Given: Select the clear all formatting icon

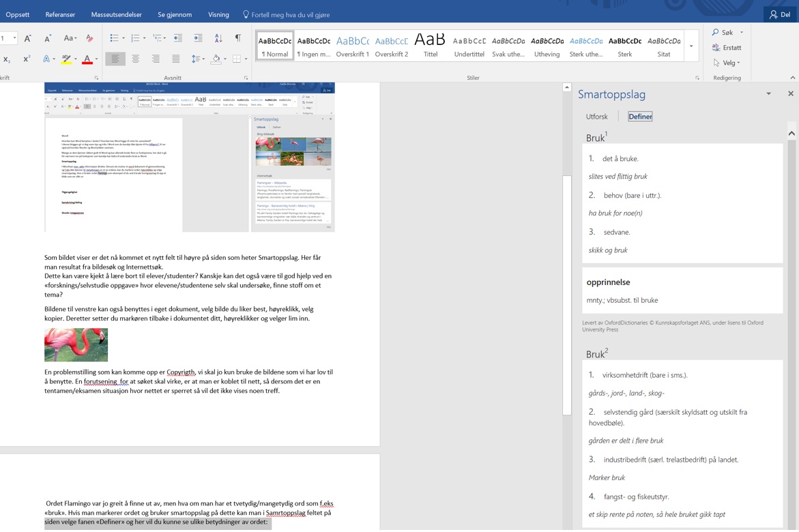Looking at the screenshot, I should [88, 38].
